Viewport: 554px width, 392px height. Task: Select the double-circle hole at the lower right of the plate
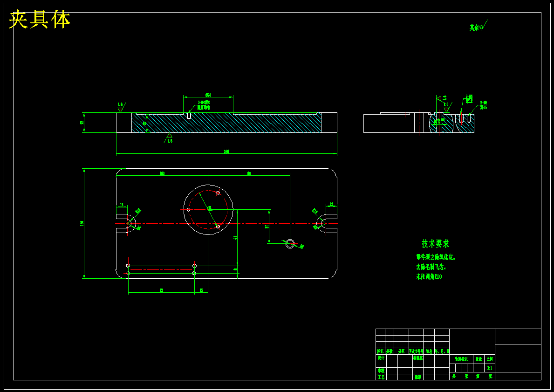tap(290, 243)
